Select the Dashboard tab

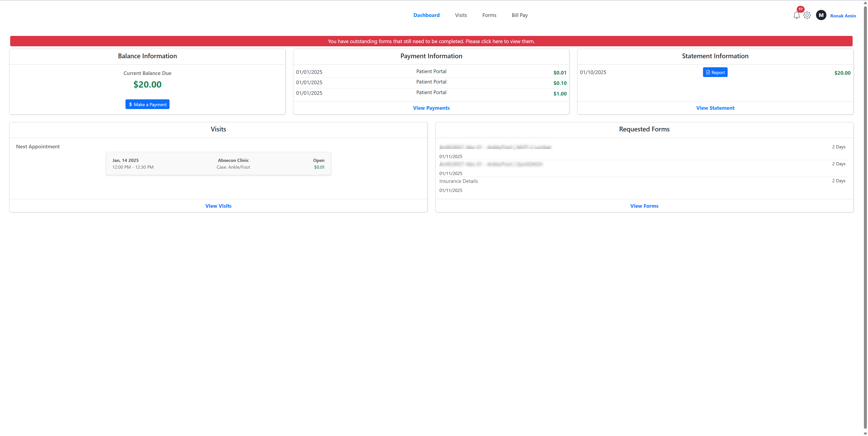pos(426,15)
